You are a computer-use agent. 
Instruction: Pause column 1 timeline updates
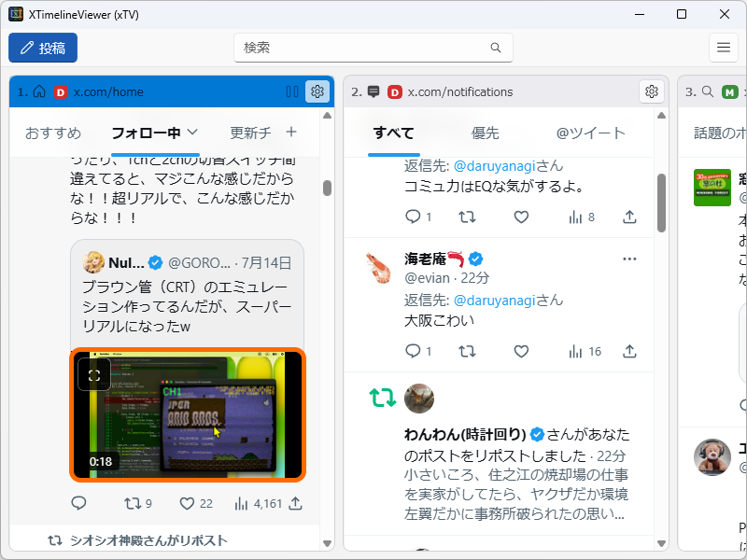[292, 91]
